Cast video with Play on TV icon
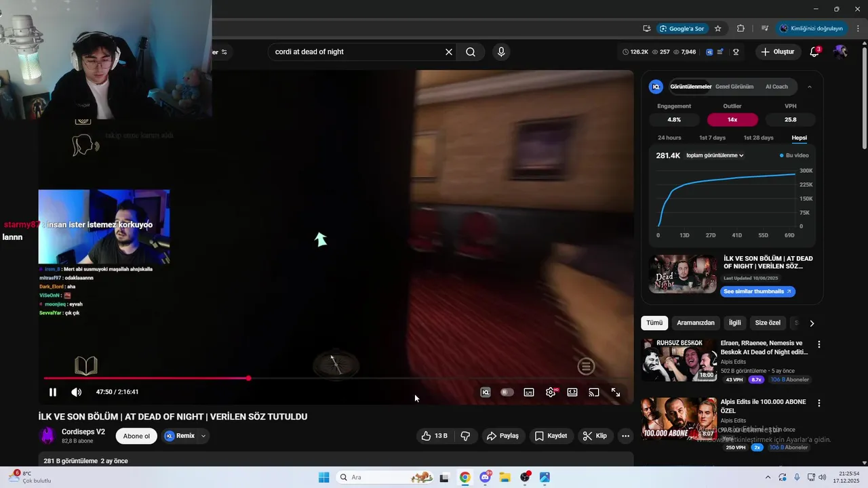 pyautogui.click(x=594, y=392)
